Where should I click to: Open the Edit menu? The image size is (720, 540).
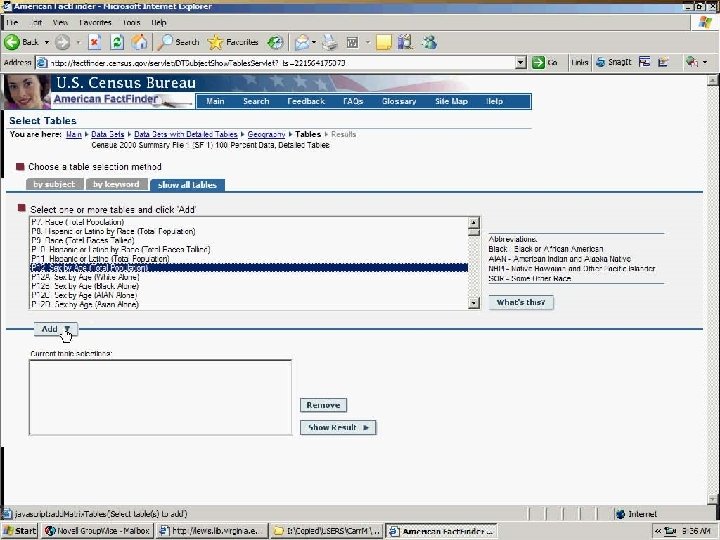37,22
